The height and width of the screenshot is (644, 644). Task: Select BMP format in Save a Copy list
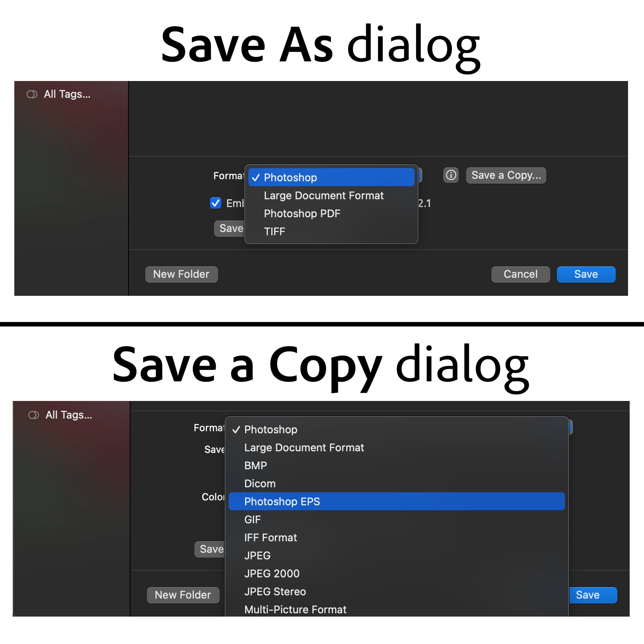click(x=397, y=466)
